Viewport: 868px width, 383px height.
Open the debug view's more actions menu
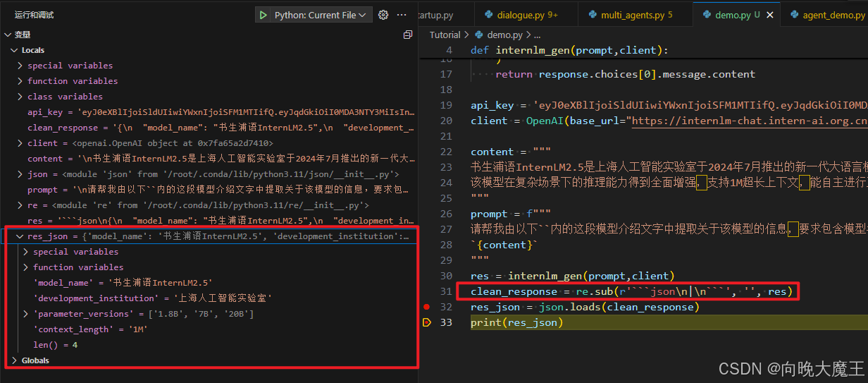click(x=402, y=15)
